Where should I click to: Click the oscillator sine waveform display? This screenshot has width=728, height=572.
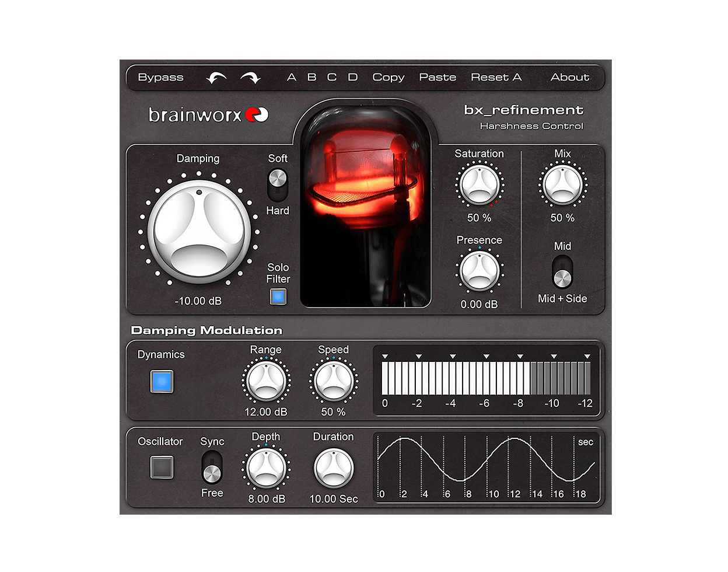(486, 467)
